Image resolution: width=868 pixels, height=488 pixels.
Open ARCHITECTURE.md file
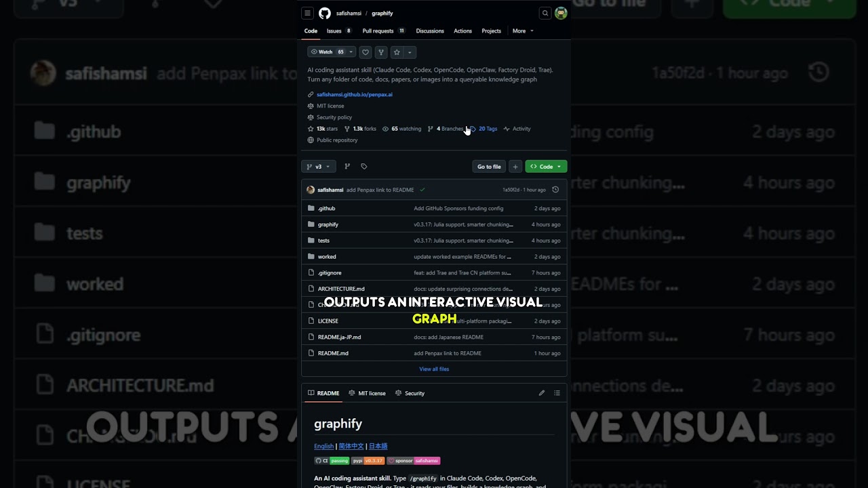point(341,289)
